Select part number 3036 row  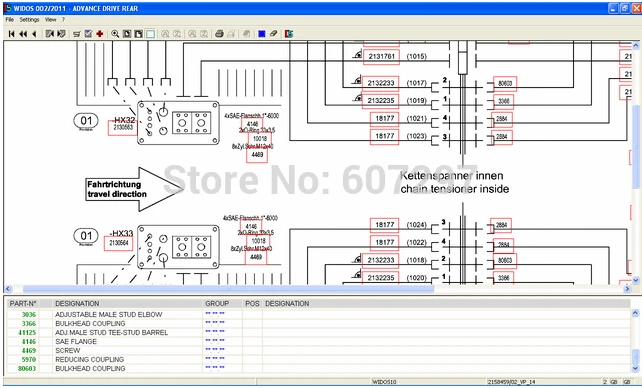(x=29, y=314)
